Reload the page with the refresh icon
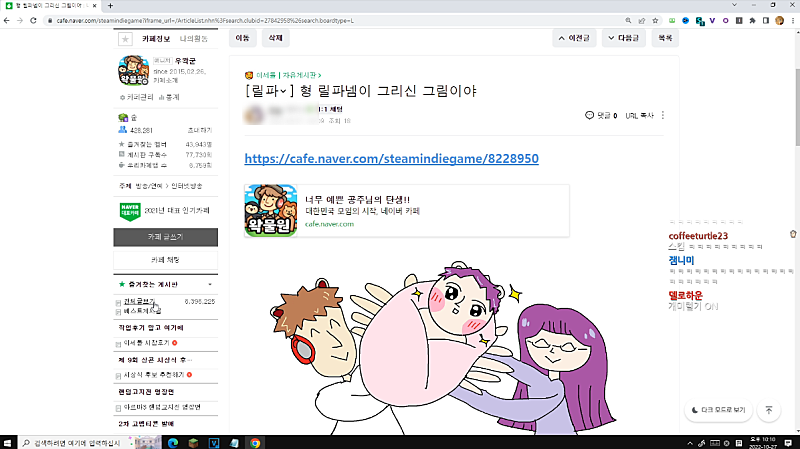This screenshot has height=449, width=800. [x=33, y=20]
